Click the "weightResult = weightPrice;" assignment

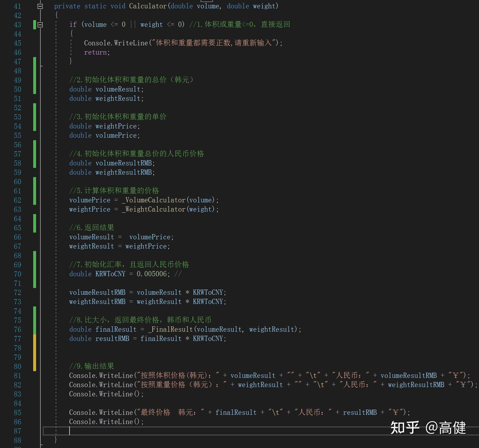(119, 246)
